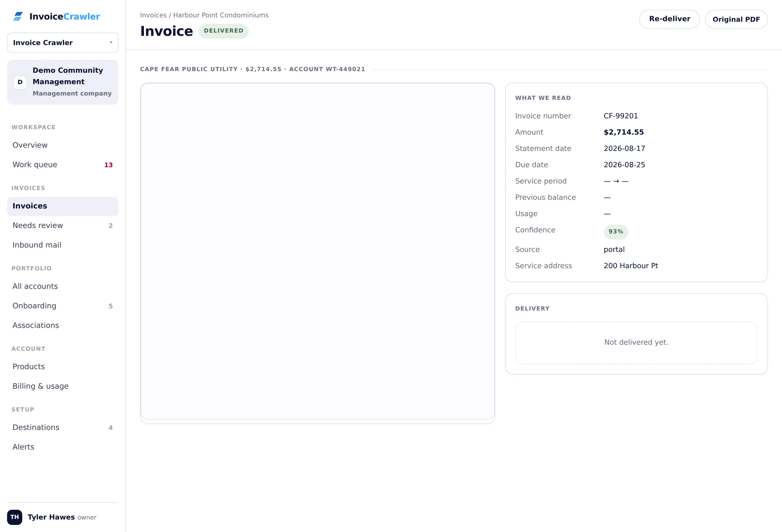This screenshot has height=532, width=782.
Task: Open the Original PDF
Action: coord(736,19)
